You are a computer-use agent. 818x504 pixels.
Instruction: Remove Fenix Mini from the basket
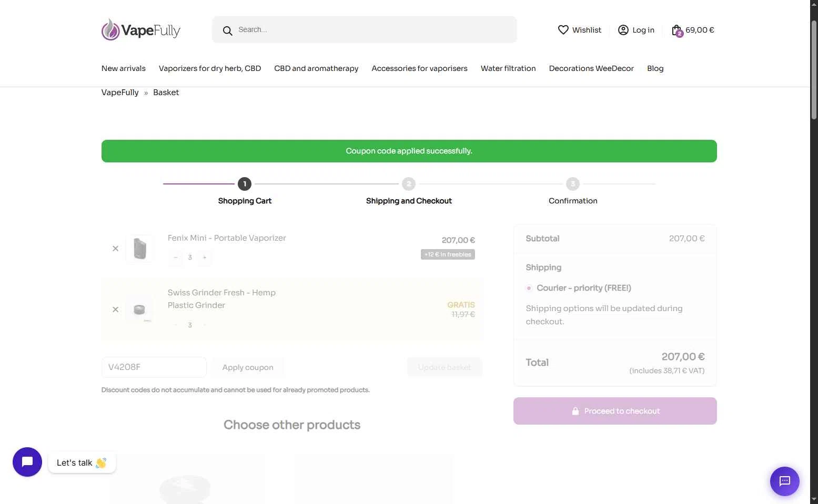(115, 249)
